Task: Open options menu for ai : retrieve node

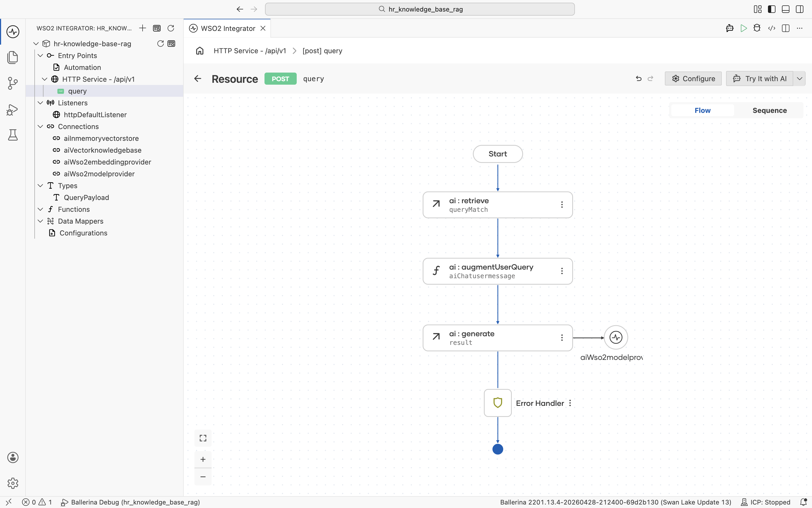Action: (x=562, y=205)
